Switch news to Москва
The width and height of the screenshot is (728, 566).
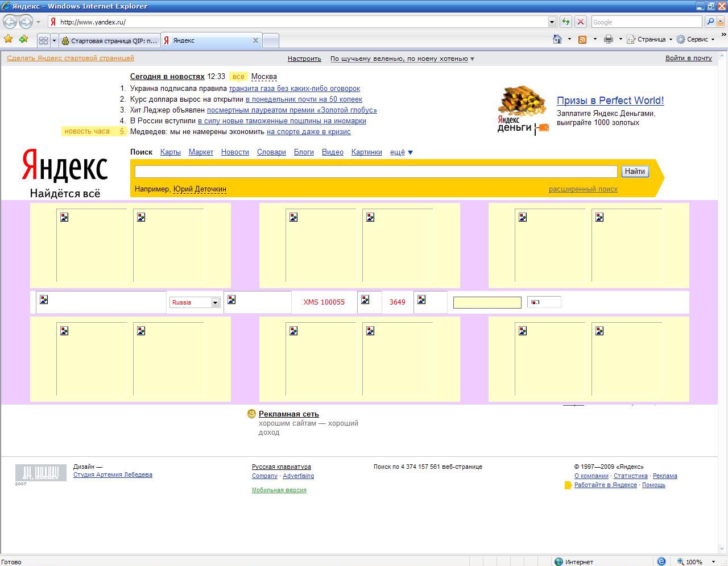[x=264, y=76]
